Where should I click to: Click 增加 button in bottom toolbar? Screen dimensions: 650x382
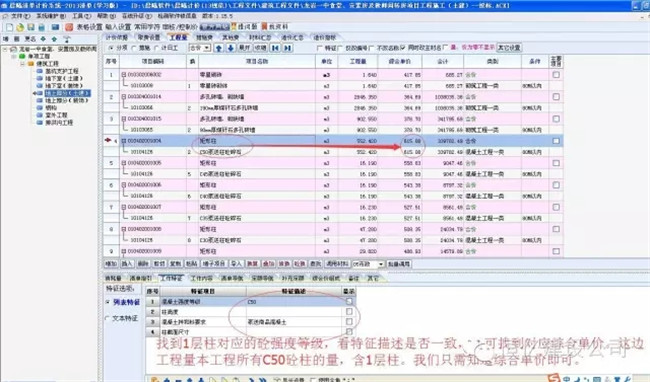point(111,264)
